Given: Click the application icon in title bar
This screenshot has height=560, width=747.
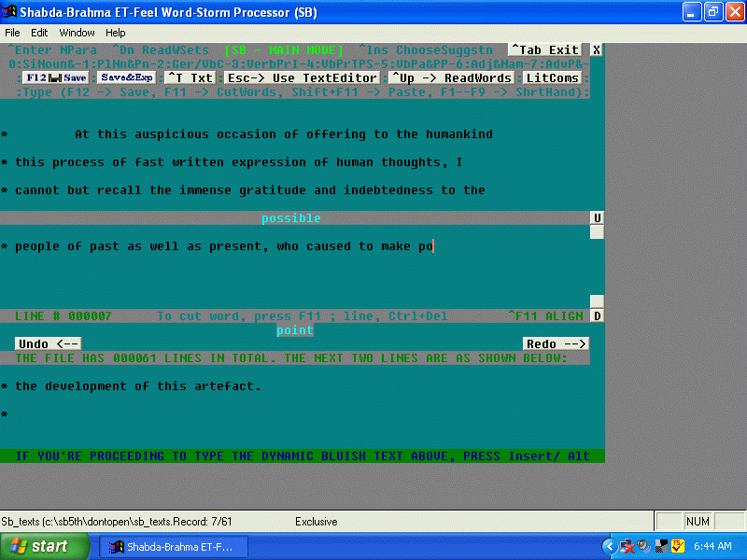Looking at the screenshot, I should coord(9,12).
